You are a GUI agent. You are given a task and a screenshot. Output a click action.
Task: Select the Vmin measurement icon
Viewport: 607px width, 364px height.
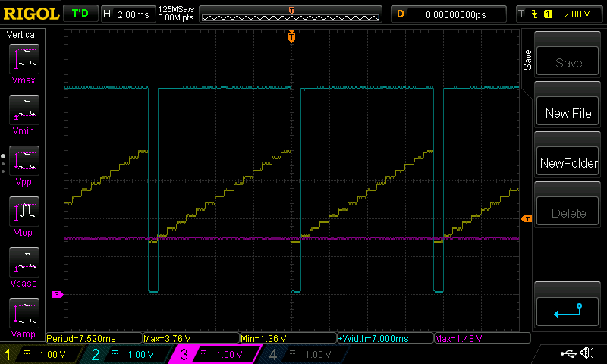[x=24, y=111]
